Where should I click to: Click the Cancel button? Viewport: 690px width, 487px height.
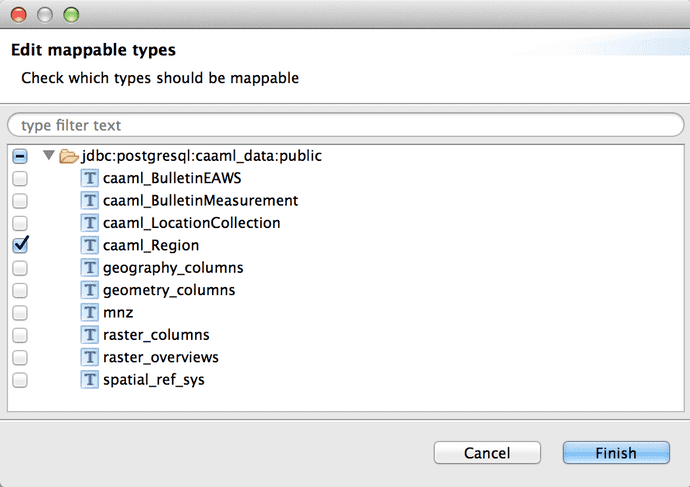click(x=487, y=453)
